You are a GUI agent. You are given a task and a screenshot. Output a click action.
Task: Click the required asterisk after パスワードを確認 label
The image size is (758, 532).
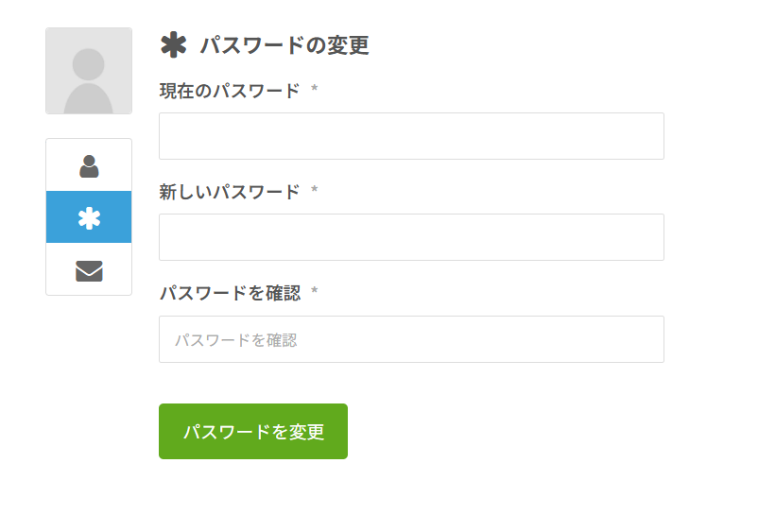pyautogui.click(x=314, y=293)
